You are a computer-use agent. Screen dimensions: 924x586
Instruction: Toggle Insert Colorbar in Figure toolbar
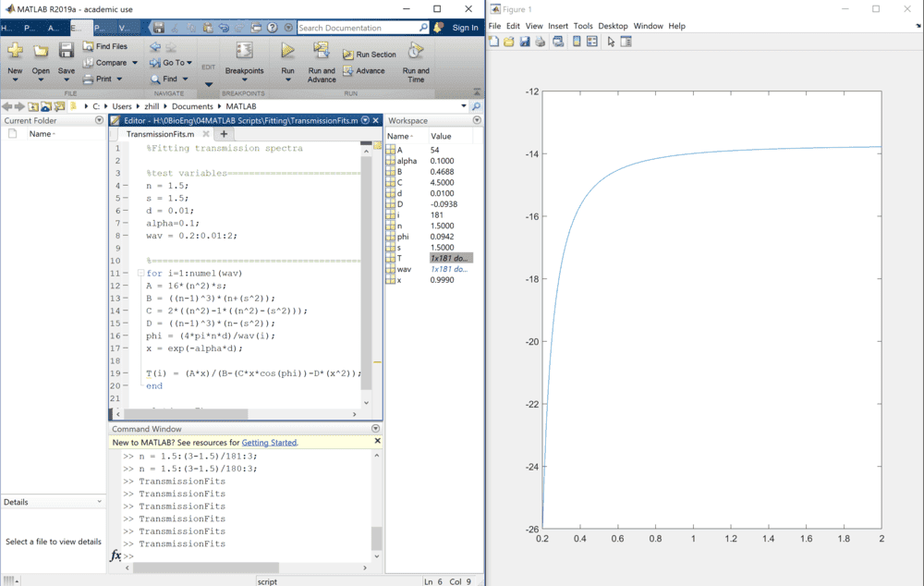point(577,42)
